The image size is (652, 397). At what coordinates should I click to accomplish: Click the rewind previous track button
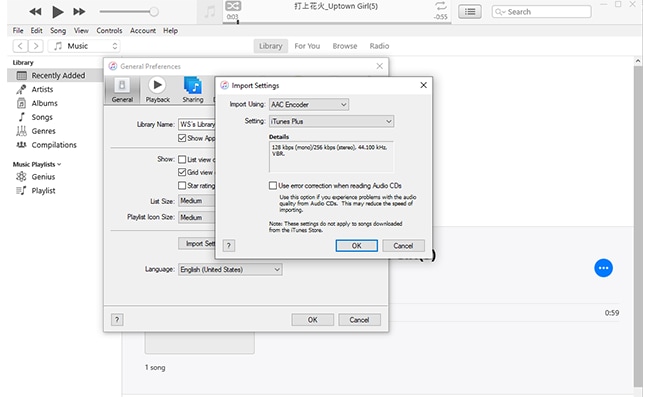click(35, 12)
